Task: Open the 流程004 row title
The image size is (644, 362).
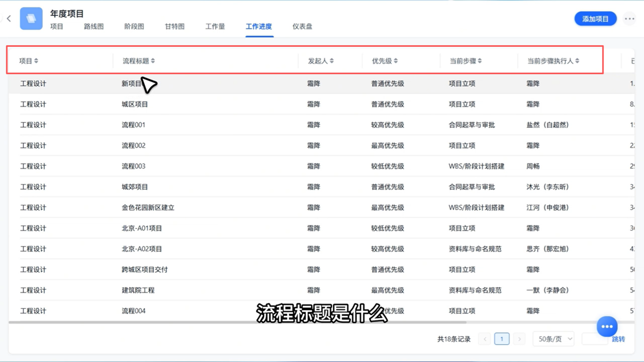Action: point(133,311)
